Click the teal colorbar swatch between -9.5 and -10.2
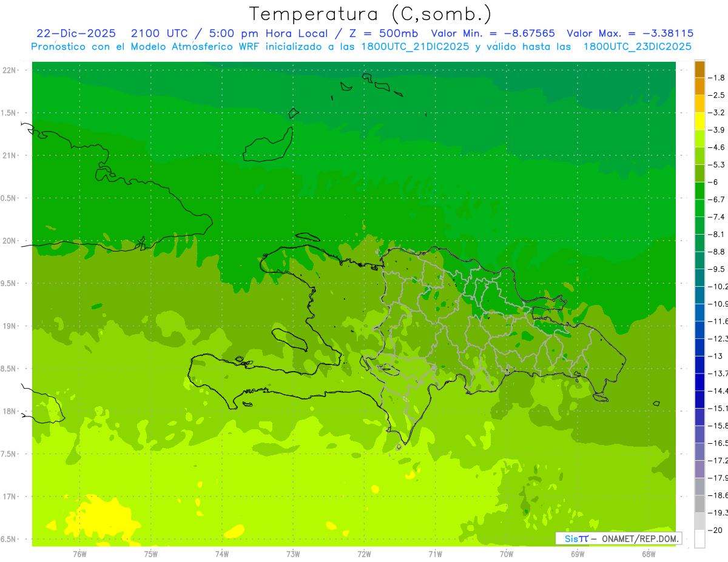The image size is (728, 562). click(x=699, y=278)
